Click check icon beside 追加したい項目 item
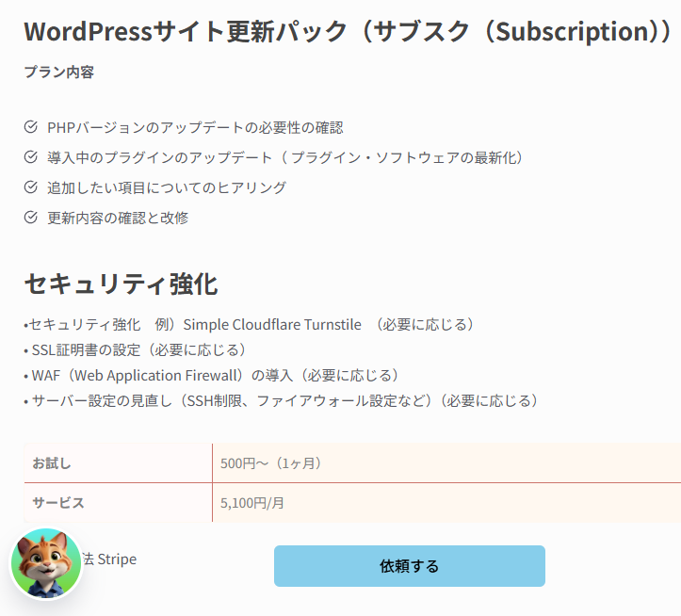This screenshot has width=681, height=616. tap(31, 187)
